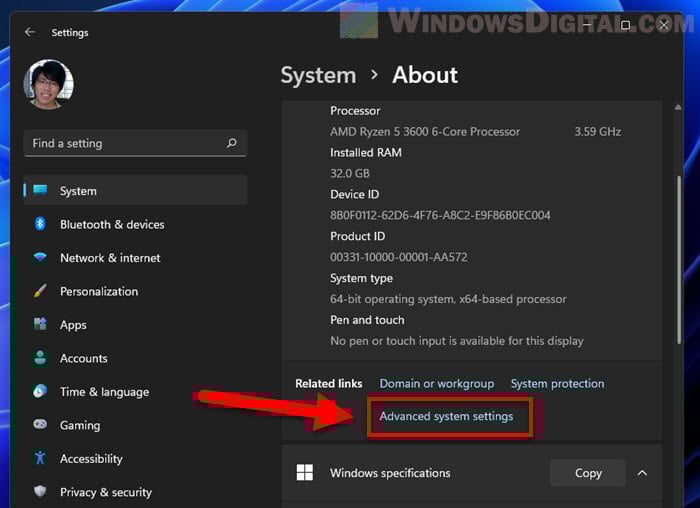Open Time & language settings
This screenshot has height=508, width=700.
(104, 391)
